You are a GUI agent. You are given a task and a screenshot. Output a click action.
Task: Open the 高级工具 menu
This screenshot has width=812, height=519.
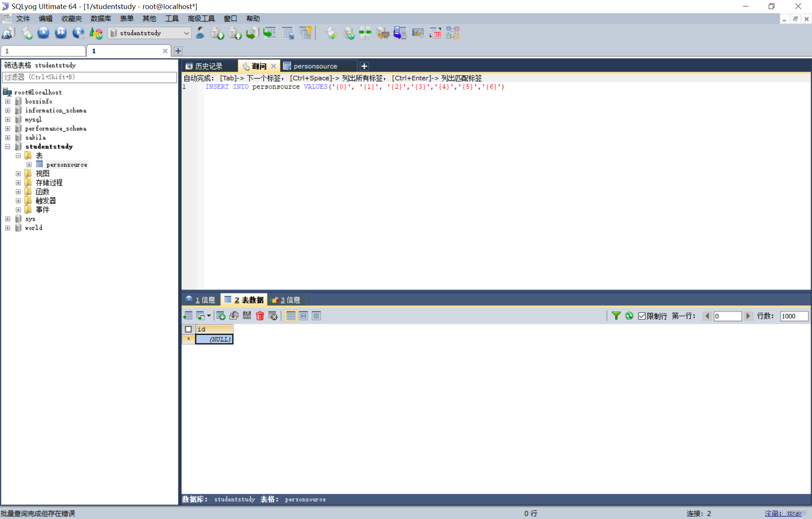pos(201,18)
